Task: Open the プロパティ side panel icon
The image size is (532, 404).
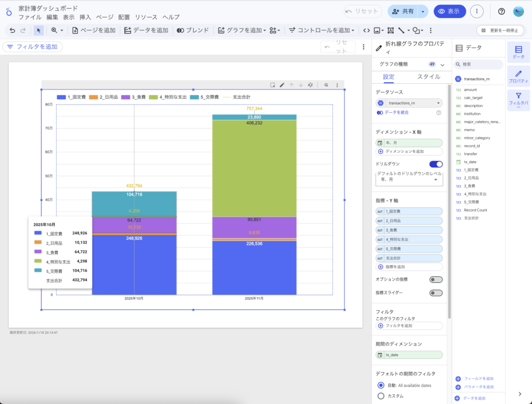Action: coord(518,76)
